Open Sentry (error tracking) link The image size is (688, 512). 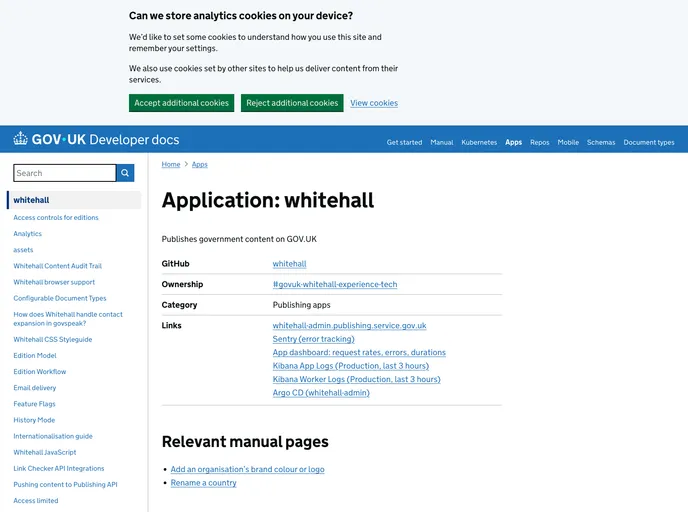(x=313, y=339)
